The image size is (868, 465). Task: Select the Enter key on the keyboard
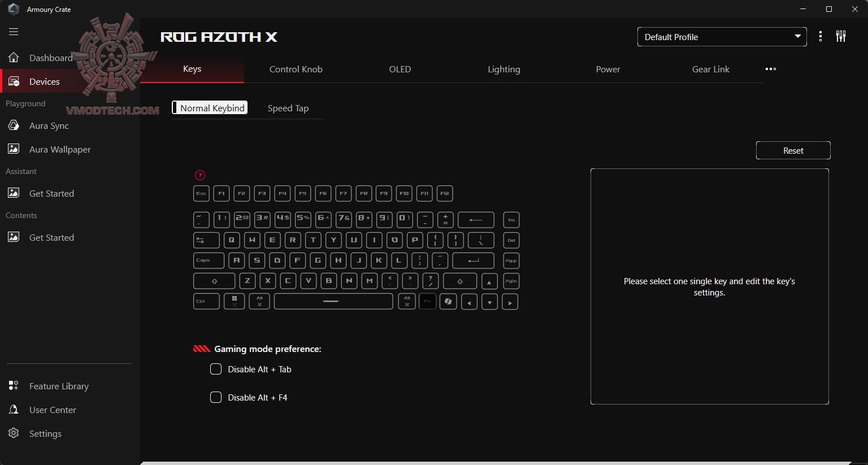(474, 260)
